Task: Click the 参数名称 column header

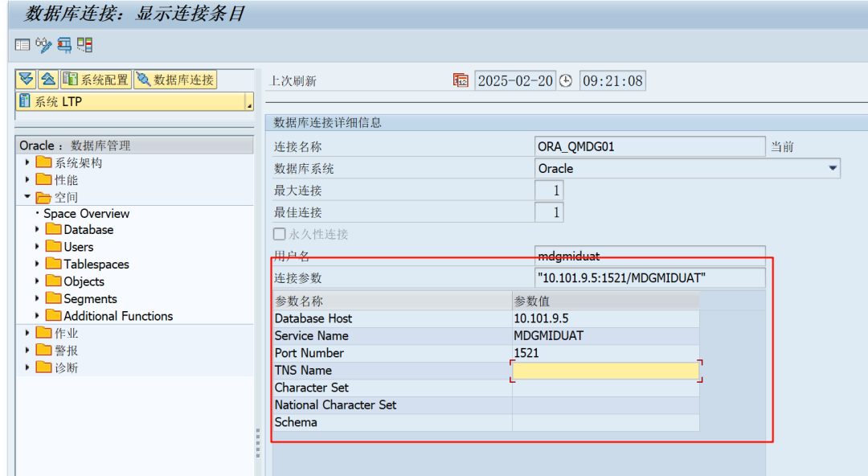Action: coord(392,301)
